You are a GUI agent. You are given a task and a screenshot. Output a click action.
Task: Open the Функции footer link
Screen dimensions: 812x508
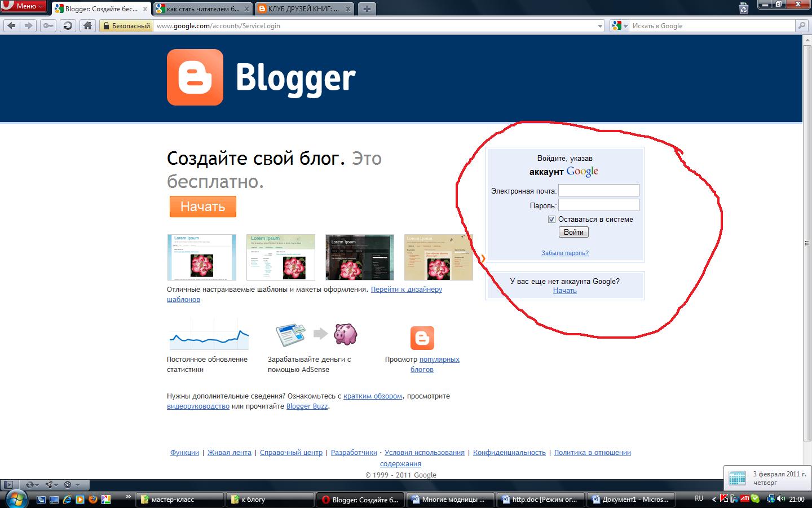point(184,453)
